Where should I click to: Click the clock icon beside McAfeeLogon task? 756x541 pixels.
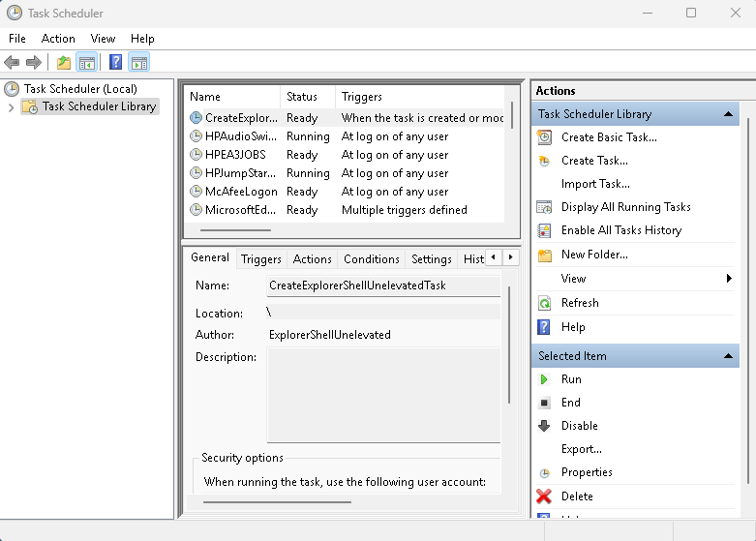click(x=196, y=192)
